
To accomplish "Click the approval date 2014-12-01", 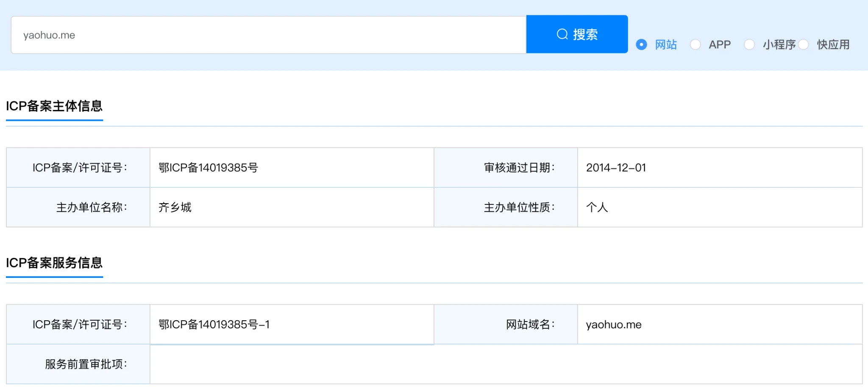I will [616, 168].
